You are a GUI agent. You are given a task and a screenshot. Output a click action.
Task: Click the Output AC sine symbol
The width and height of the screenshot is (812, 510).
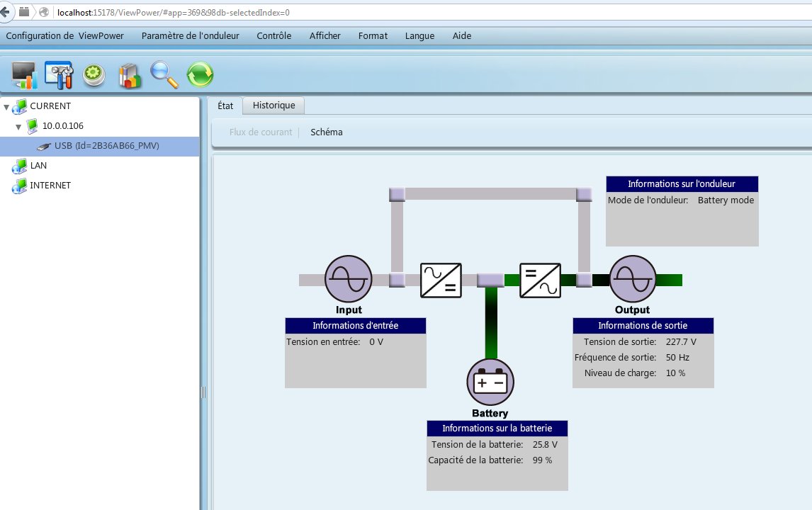(x=633, y=279)
